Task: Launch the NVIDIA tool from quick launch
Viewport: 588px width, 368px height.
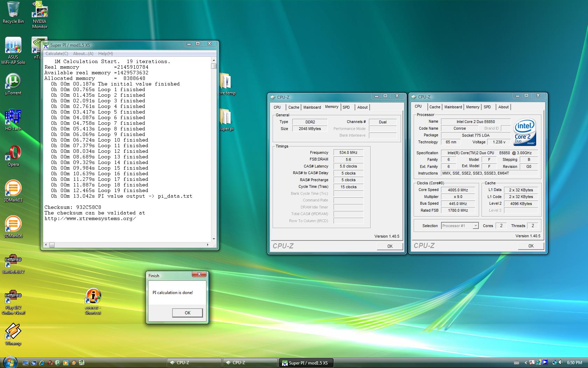Action: pyautogui.click(x=82, y=363)
